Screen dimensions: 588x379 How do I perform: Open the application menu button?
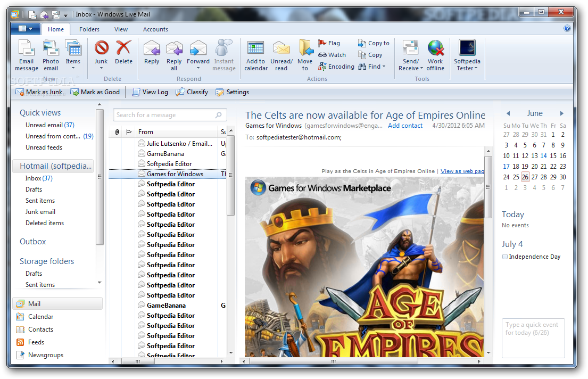click(x=25, y=29)
